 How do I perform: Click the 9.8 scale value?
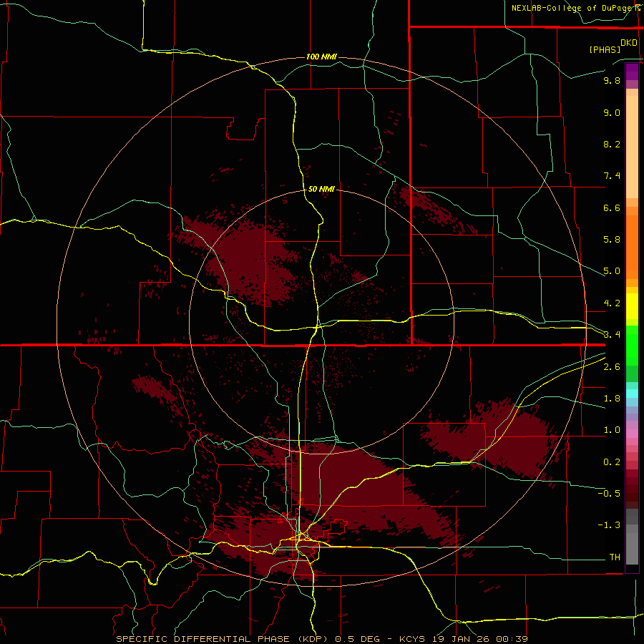point(612,80)
